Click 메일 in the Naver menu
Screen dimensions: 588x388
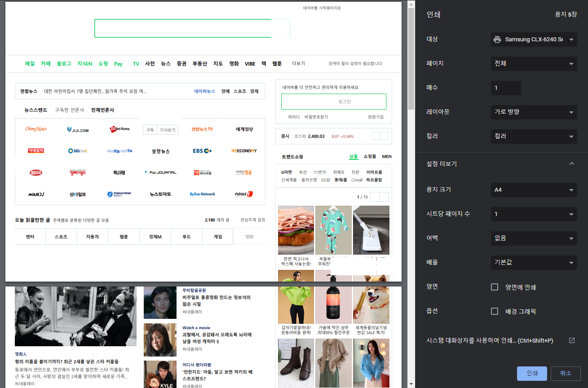tap(30, 64)
